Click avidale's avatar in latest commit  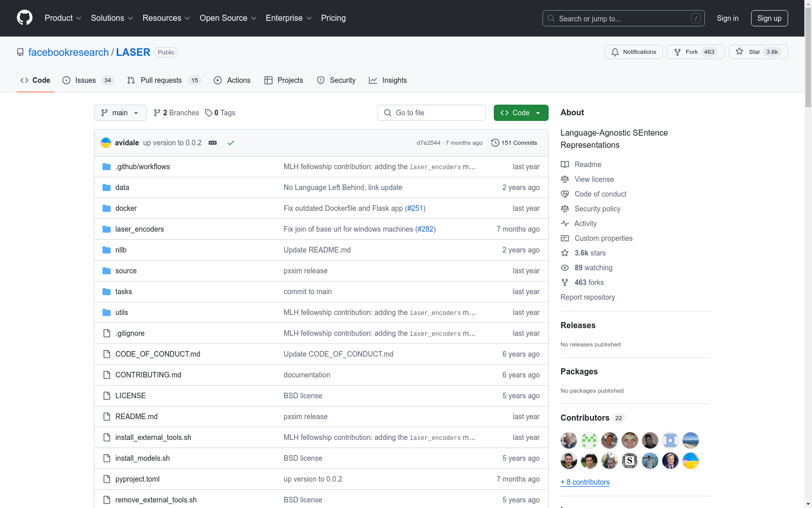click(106, 143)
